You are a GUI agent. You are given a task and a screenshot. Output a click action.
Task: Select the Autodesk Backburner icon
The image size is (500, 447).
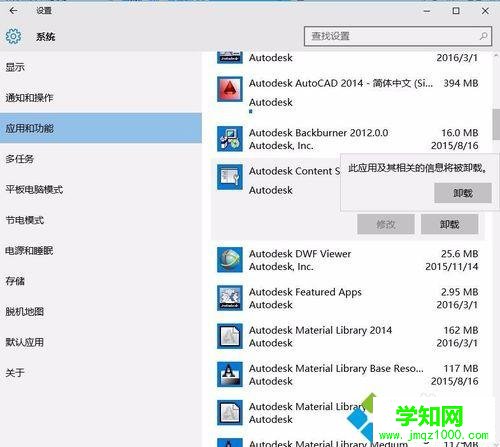coord(230,139)
